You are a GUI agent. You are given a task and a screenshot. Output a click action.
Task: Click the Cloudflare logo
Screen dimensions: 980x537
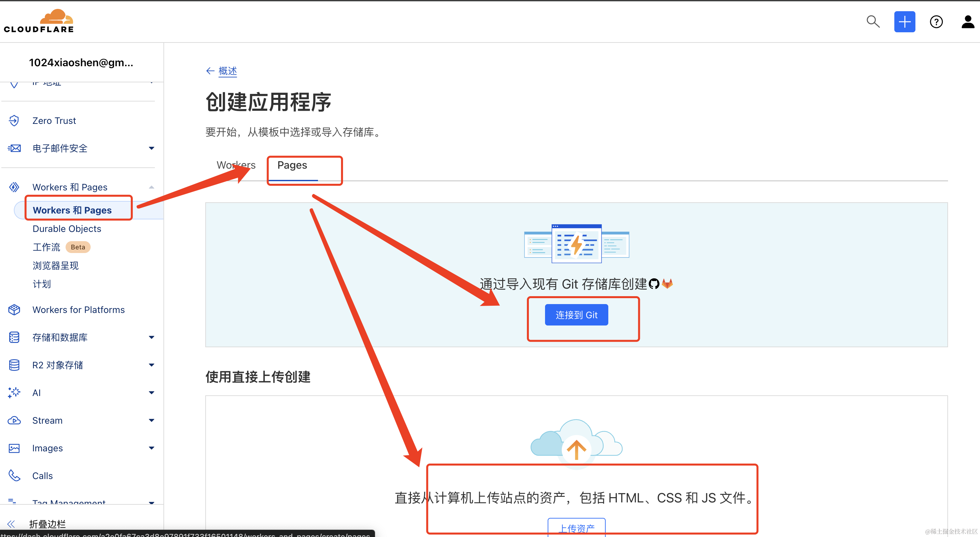pos(39,20)
